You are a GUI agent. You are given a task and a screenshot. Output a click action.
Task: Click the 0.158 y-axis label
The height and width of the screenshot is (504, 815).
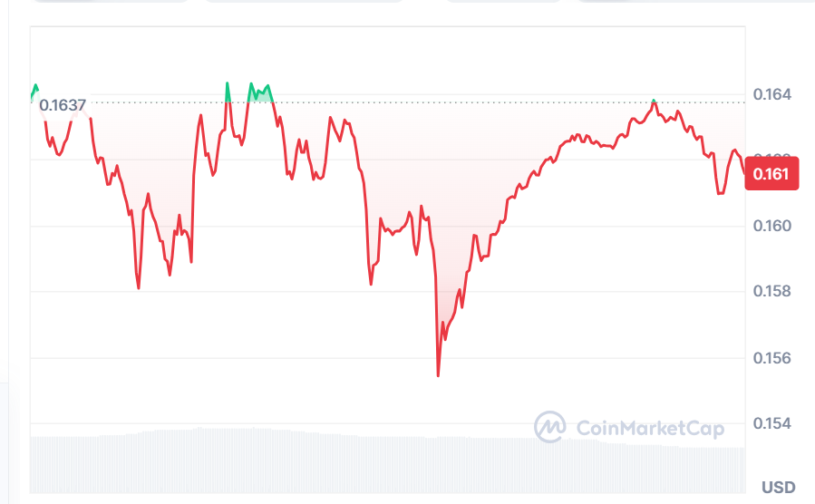coord(772,292)
